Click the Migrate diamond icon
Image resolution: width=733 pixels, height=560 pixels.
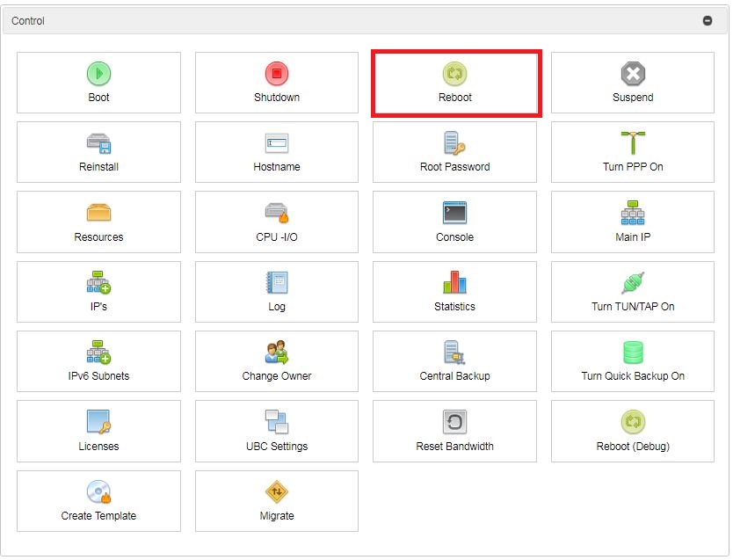coord(277,491)
